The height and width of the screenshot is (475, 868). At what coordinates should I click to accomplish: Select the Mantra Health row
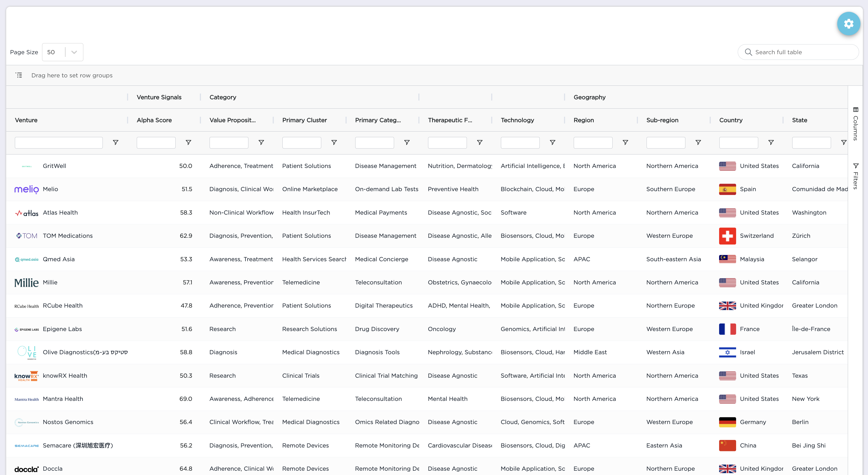pyautogui.click(x=63, y=399)
